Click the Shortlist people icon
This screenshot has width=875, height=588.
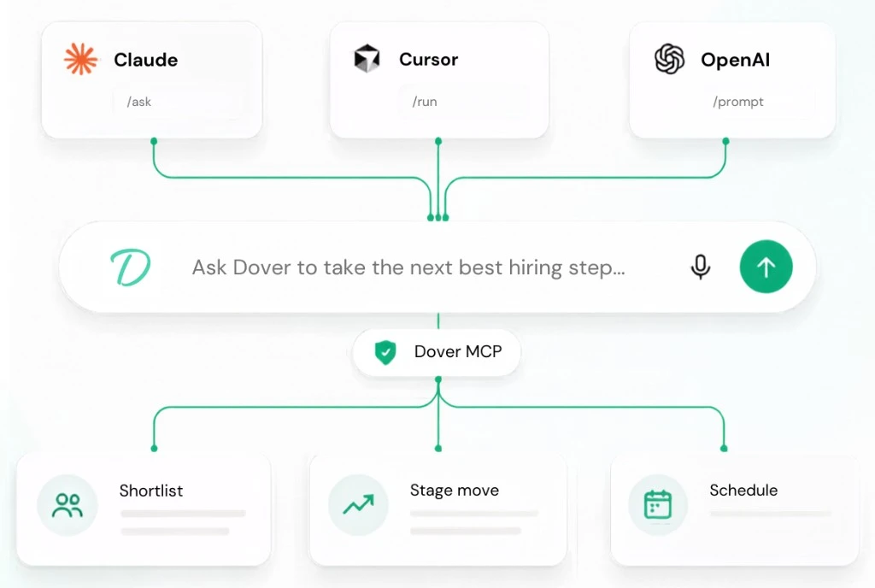(68, 505)
